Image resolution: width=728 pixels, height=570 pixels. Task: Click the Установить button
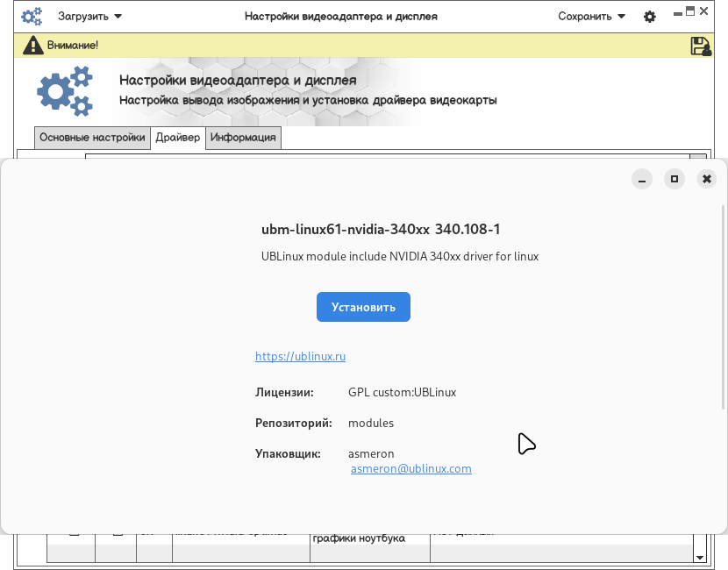(x=363, y=307)
